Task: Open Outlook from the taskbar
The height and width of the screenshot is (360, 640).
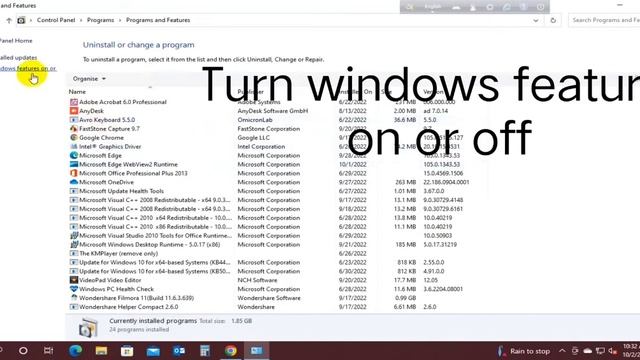Action: click(x=179, y=351)
